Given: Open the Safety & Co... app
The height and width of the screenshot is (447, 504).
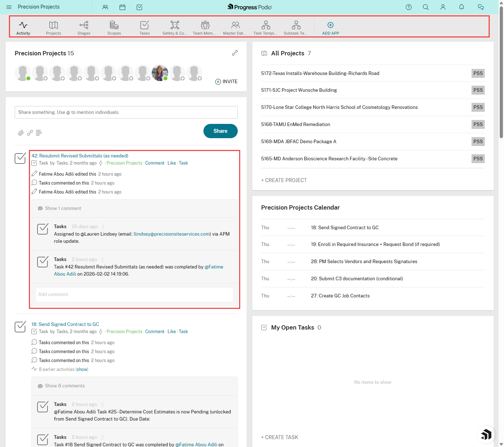Looking at the screenshot, I should [175, 27].
